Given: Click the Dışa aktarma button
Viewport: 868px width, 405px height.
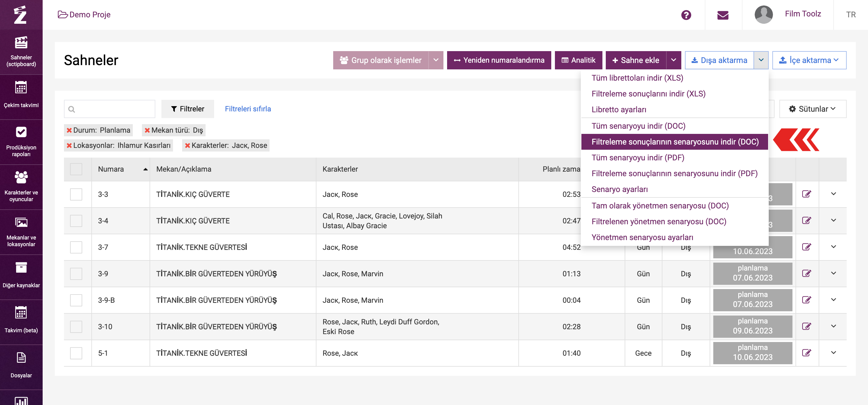Looking at the screenshot, I should tap(719, 60).
